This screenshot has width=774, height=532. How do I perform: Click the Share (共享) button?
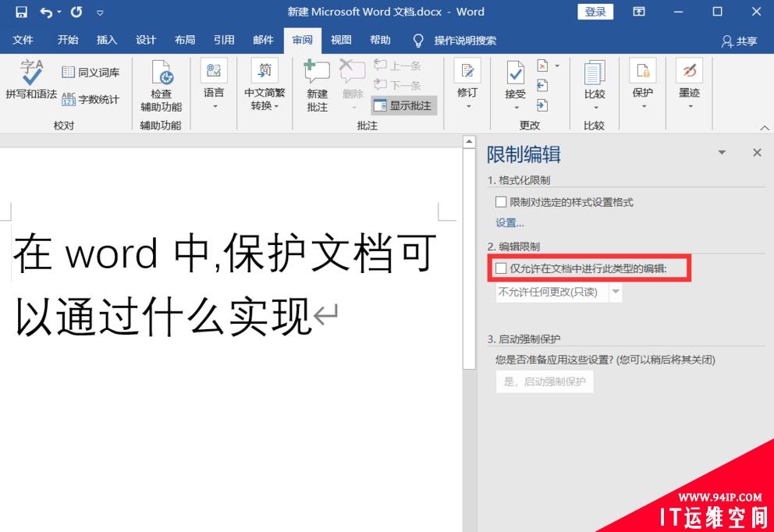[739, 41]
